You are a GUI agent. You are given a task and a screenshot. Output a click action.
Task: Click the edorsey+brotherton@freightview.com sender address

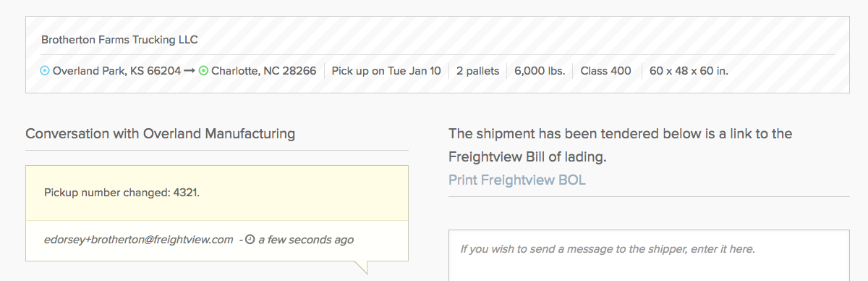[138, 239]
